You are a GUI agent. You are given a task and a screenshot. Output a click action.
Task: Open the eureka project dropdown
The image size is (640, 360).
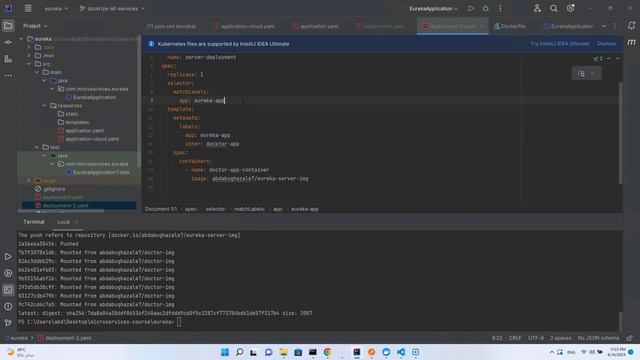56,9
